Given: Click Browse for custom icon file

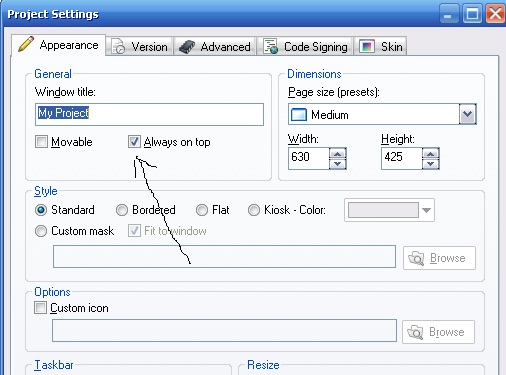Looking at the screenshot, I should 438,332.
